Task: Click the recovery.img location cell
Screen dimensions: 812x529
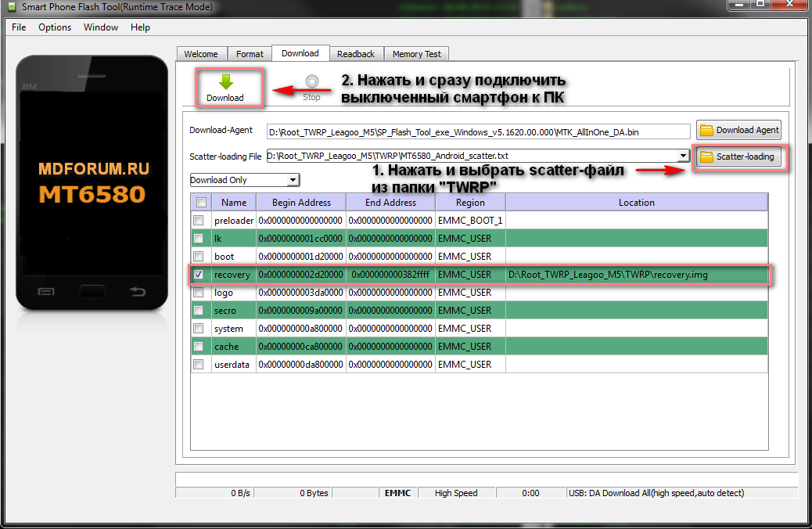Action: 636,275
